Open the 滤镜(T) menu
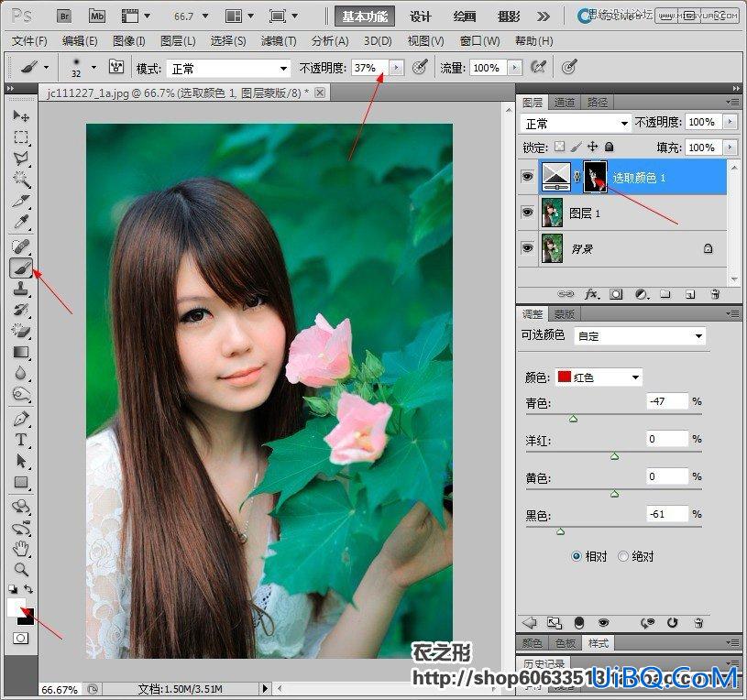 click(279, 41)
